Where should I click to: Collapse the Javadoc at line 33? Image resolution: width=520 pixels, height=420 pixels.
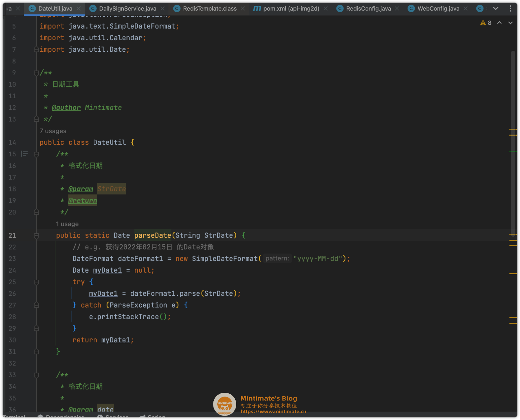point(36,375)
